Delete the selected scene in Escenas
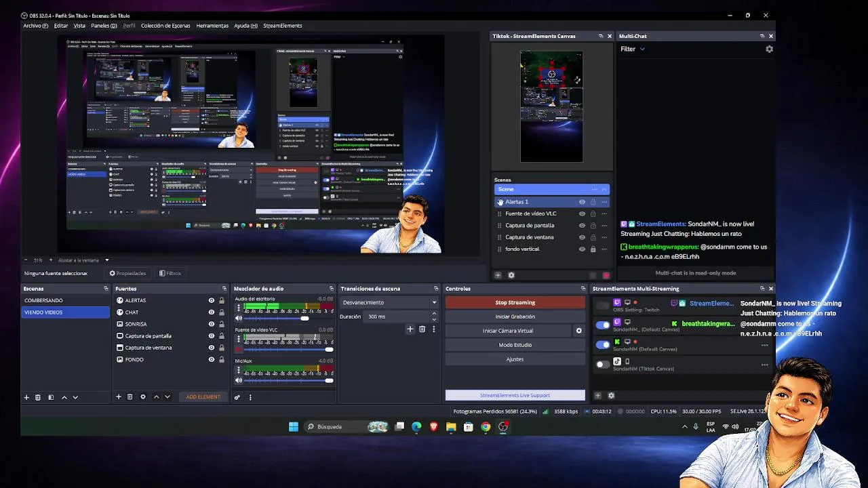 tap(38, 397)
